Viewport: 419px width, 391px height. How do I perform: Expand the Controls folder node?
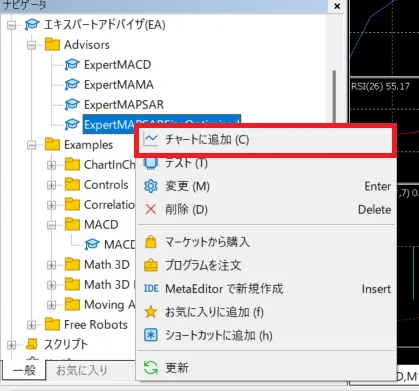point(52,185)
